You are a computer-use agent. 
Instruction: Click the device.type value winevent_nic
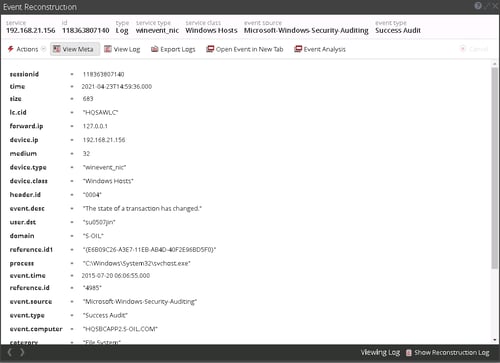tap(104, 167)
